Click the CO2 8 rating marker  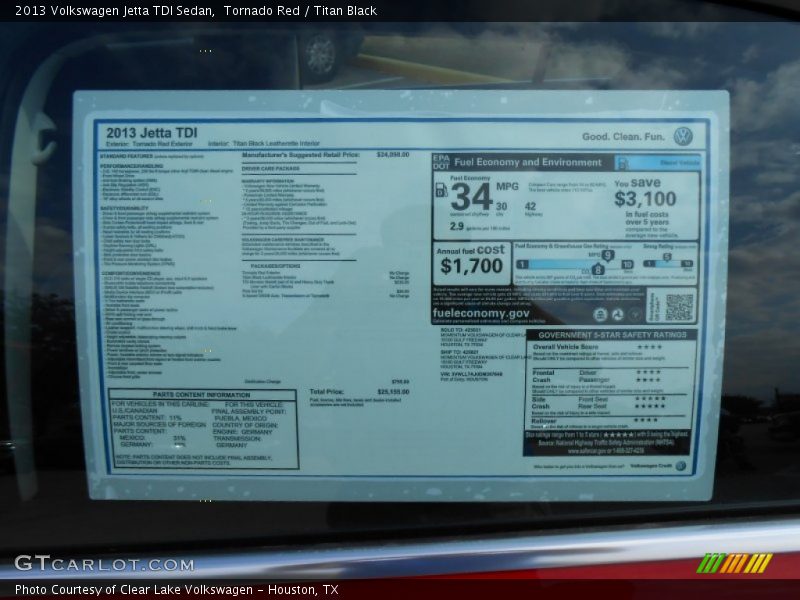click(x=597, y=270)
